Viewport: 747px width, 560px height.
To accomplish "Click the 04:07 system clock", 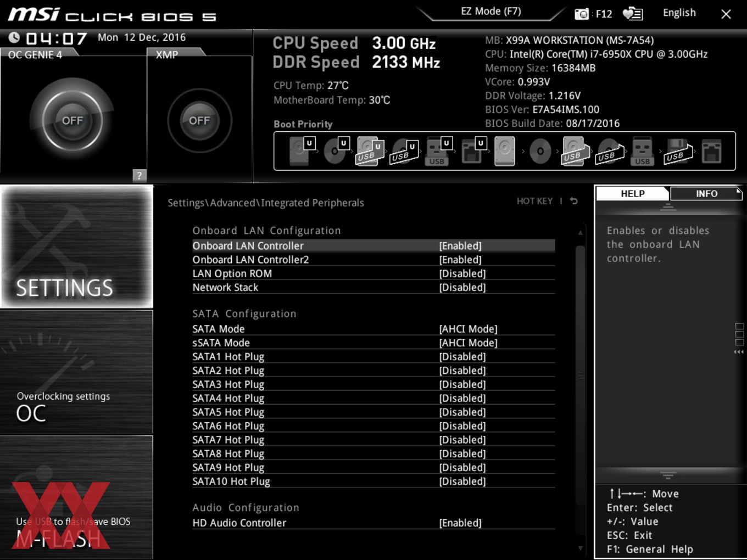I will click(x=57, y=38).
